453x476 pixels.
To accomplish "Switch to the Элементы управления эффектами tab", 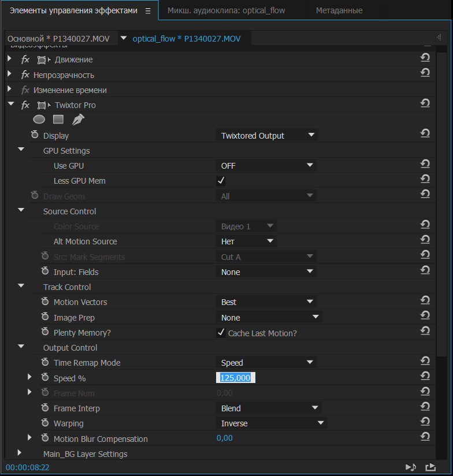I will click(x=73, y=10).
